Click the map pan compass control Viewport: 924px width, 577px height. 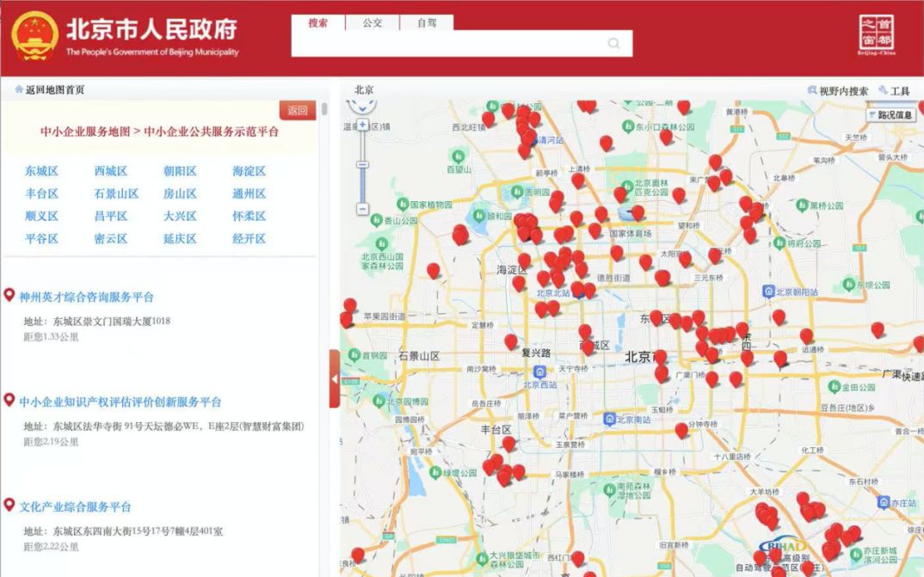[x=362, y=106]
